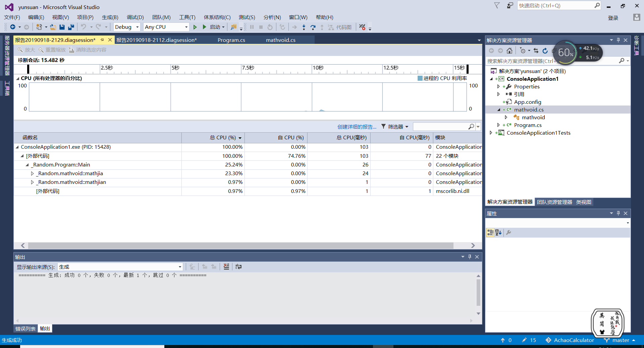Click the right selection handle on the timeline ruler
Image resolution: width=644 pixels, height=348 pixels.
coord(468,69)
